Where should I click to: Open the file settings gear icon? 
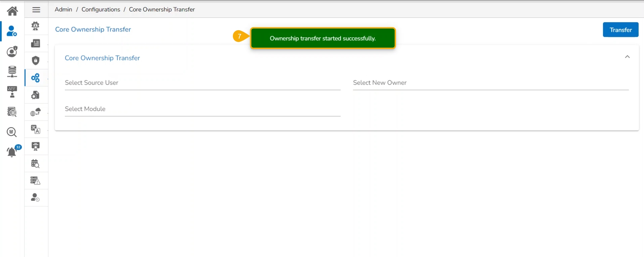(36, 95)
